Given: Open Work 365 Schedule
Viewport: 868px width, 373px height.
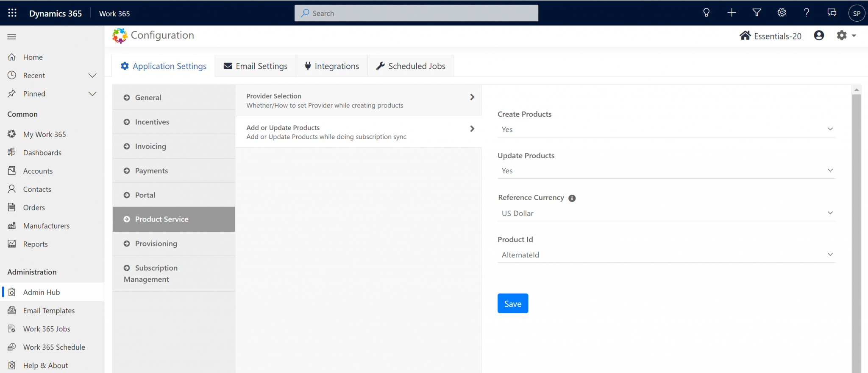Looking at the screenshot, I should (x=52, y=347).
